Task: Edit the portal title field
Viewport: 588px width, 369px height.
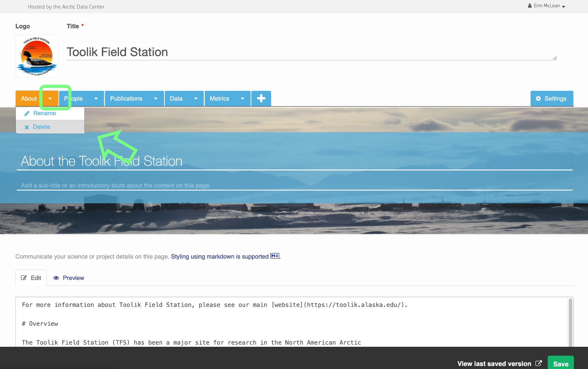Action: point(311,52)
